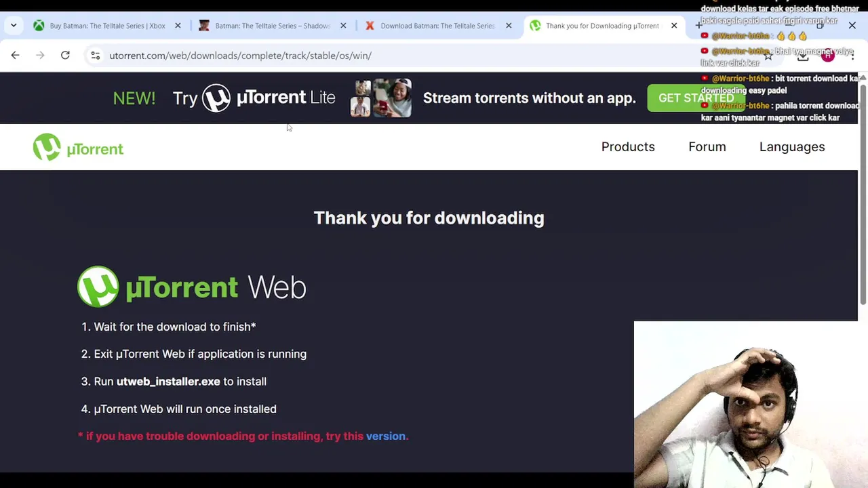
Task: Switch to the Download Batman Telltale tab
Action: pos(438,26)
